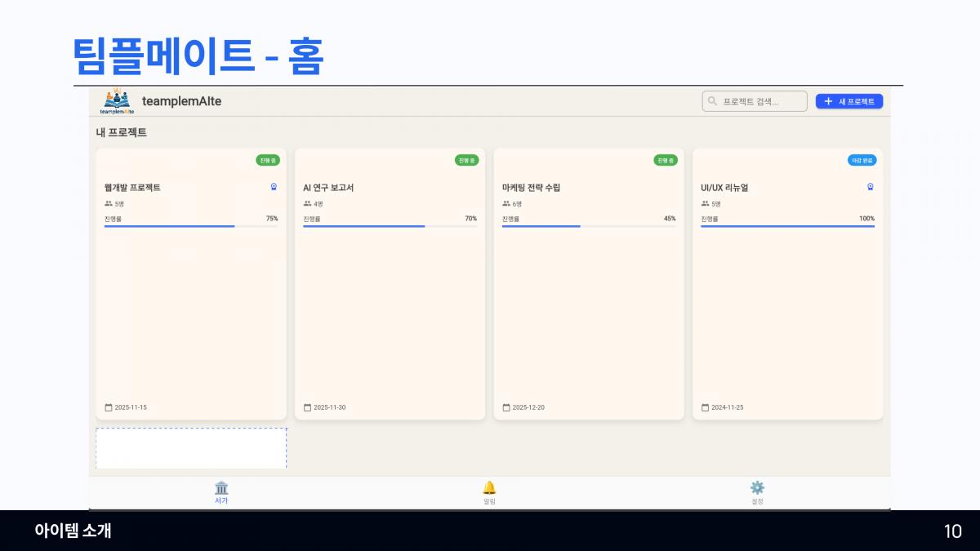Click the calendar icon beside 2025-11-15
Image resolution: width=980 pixels, height=551 pixels.
(x=109, y=407)
